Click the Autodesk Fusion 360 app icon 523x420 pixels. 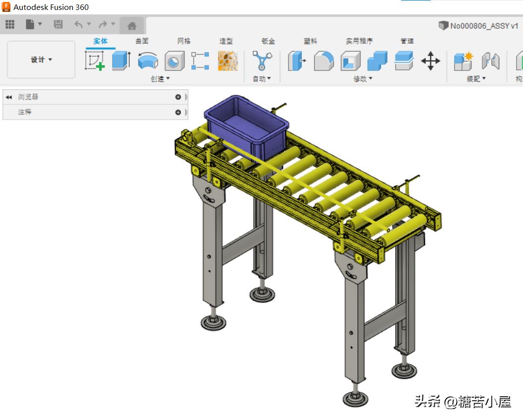(x=6, y=7)
